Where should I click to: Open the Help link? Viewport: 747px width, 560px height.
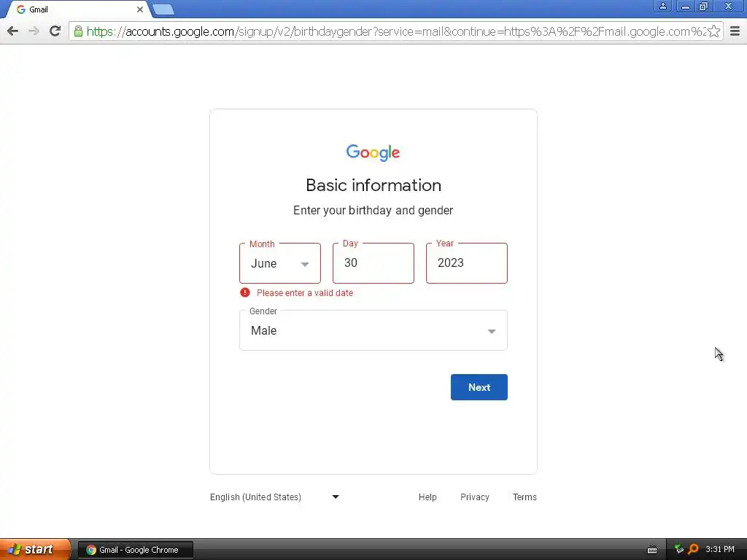(x=427, y=497)
